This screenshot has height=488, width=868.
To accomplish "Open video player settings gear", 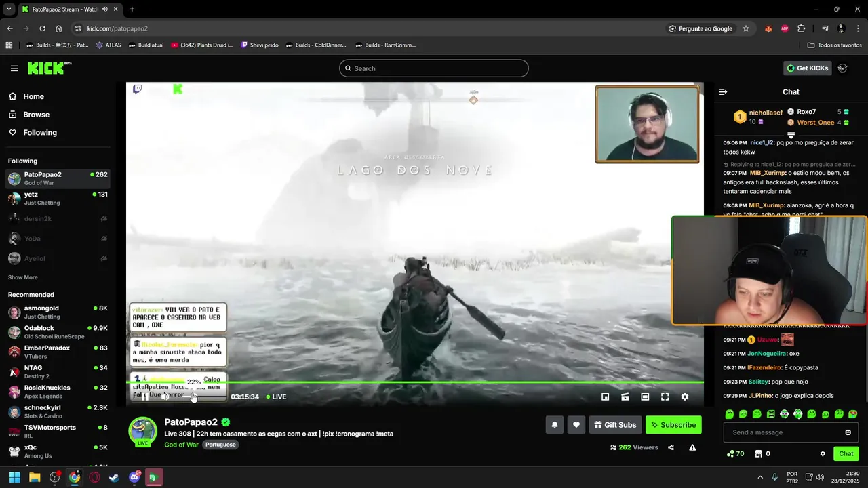I will point(685,396).
